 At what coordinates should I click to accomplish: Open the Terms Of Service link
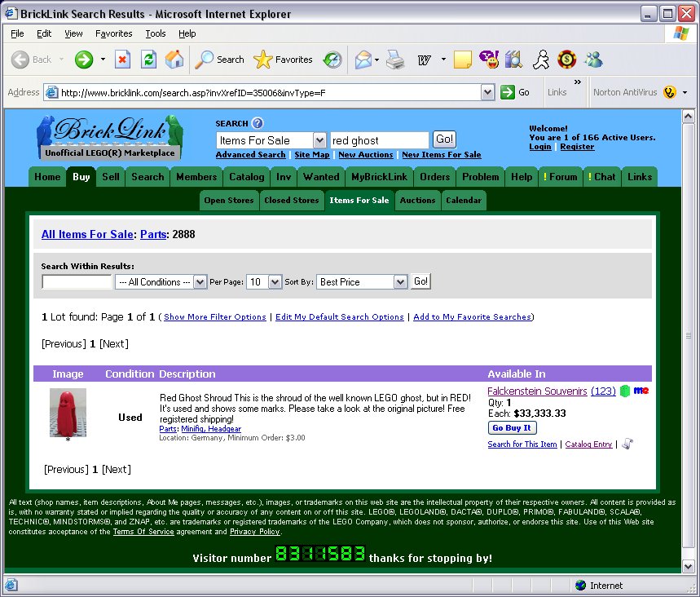143,532
